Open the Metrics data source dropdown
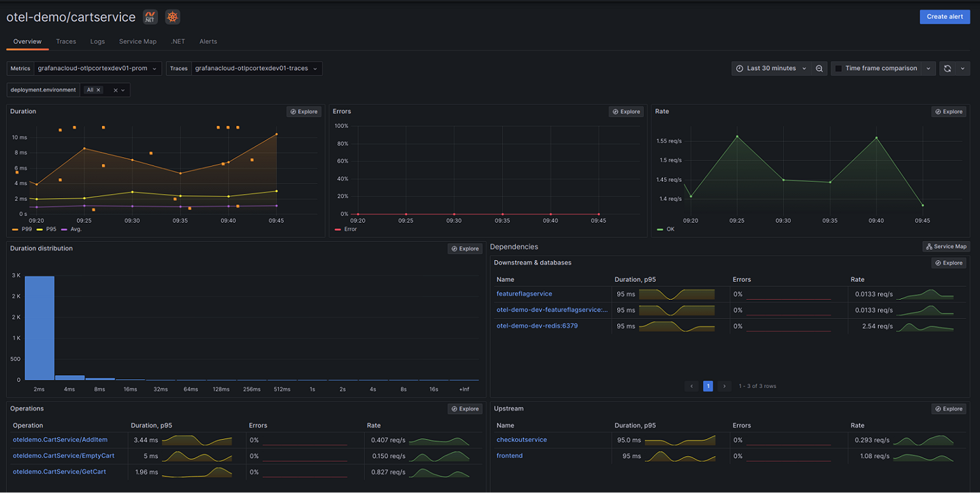Screen dimensions: 980x493 coord(96,68)
